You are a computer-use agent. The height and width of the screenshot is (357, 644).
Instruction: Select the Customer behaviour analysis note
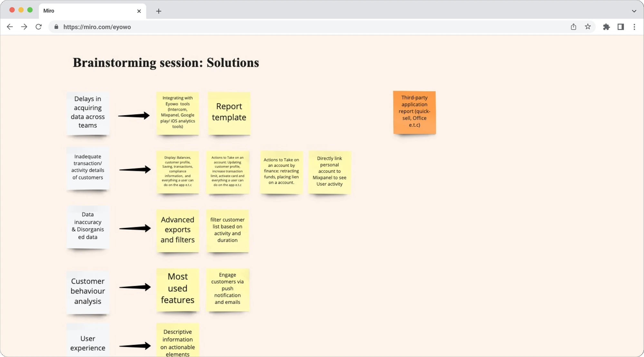tap(88, 292)
